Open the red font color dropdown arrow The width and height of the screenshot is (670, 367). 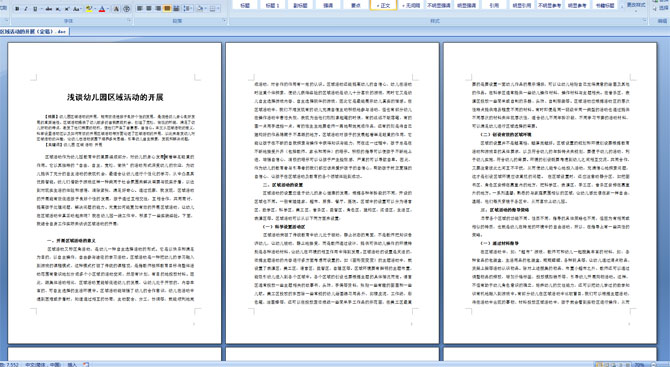point(108,9)
